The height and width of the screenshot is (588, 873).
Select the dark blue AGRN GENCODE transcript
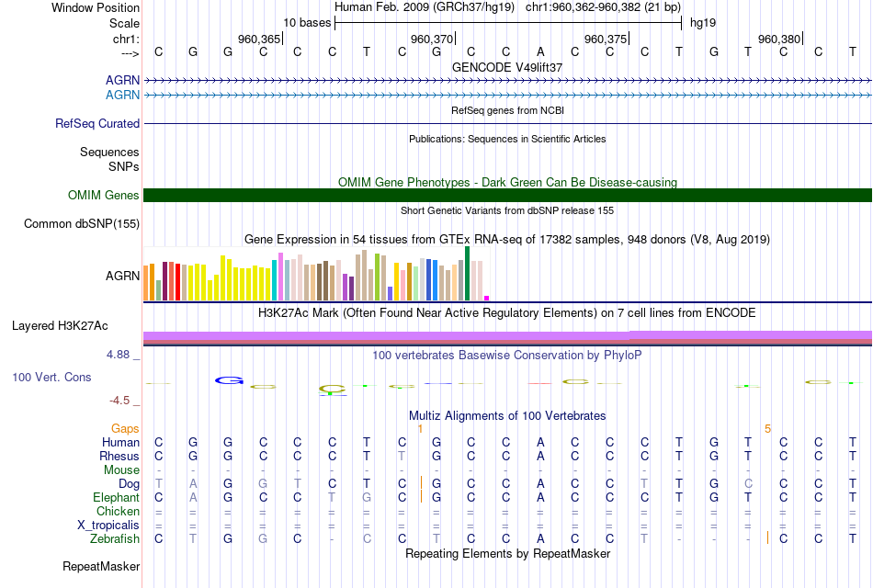point(507,81)
